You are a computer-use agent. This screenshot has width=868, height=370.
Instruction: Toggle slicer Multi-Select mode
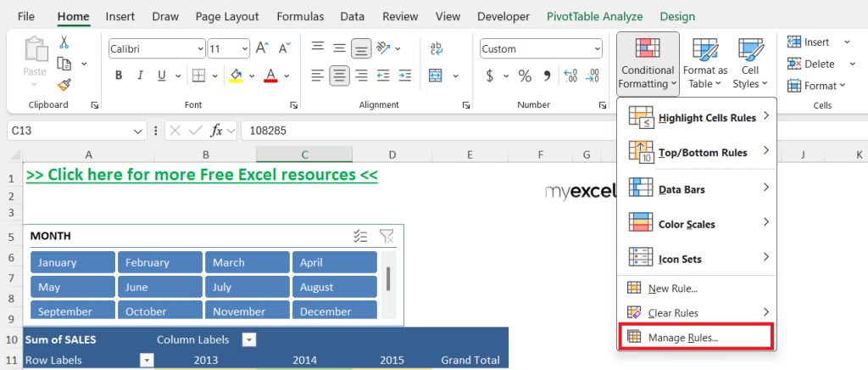[x=360, y=237]
